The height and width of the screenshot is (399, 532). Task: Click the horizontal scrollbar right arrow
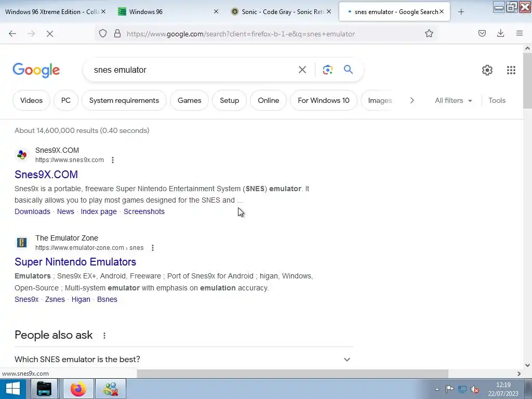click(519, 374)
